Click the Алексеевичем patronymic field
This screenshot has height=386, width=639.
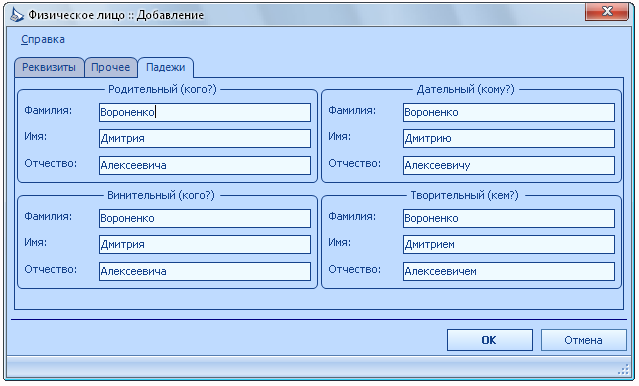coord(509,271)
